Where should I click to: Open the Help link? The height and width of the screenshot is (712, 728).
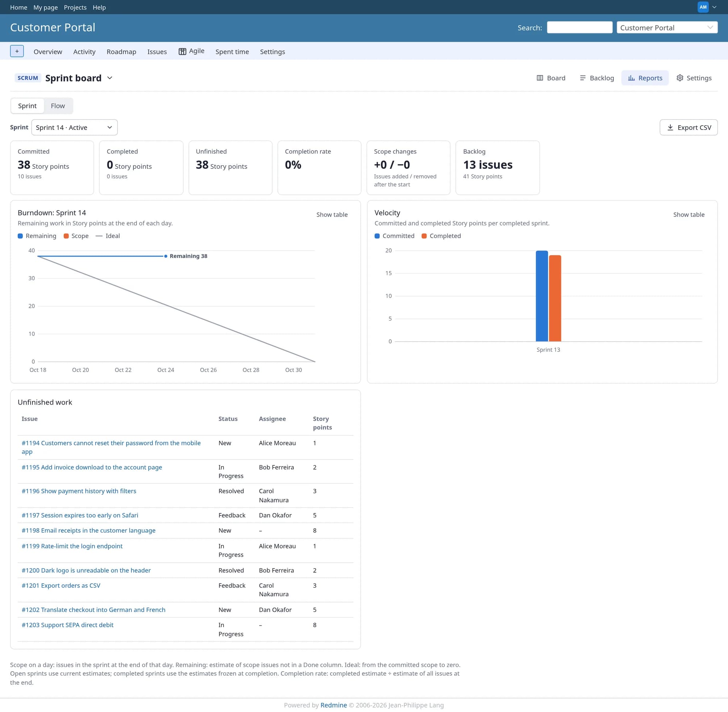(x=99, y=7)
